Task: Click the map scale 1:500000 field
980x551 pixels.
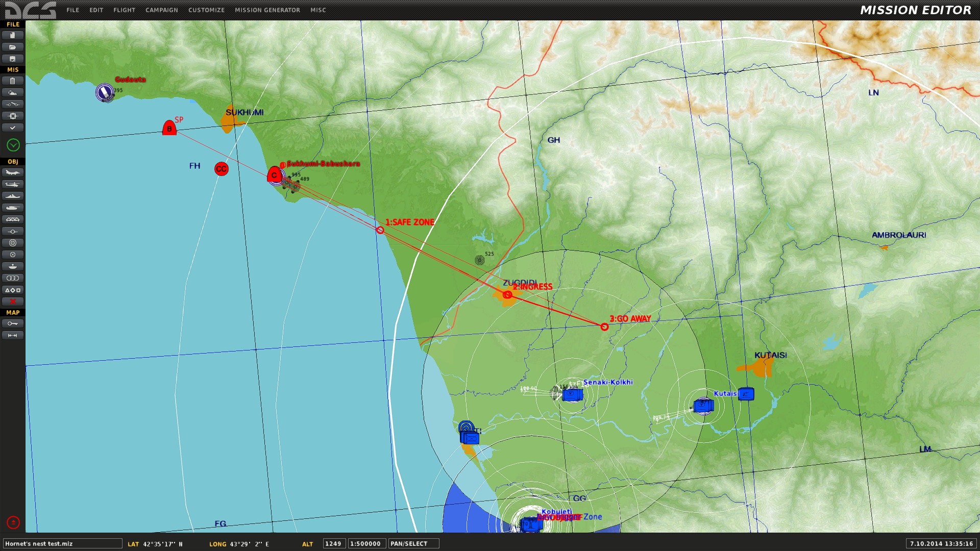Action: [366, 544]
